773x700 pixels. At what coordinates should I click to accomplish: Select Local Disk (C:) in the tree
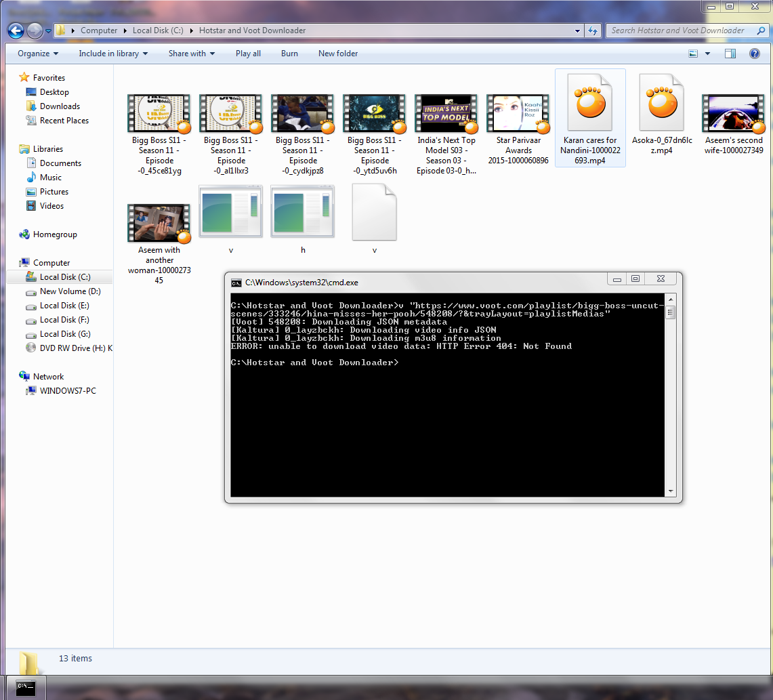coord(64,277)
